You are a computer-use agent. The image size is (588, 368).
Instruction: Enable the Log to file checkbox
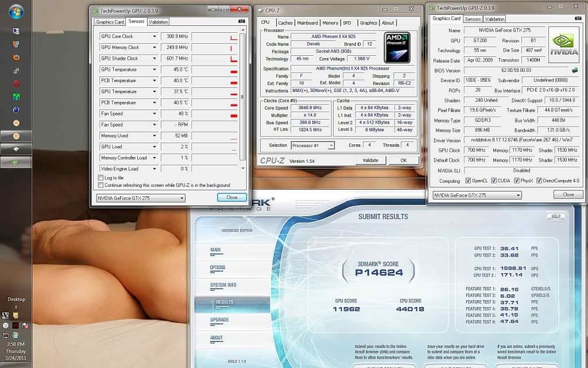100,178
